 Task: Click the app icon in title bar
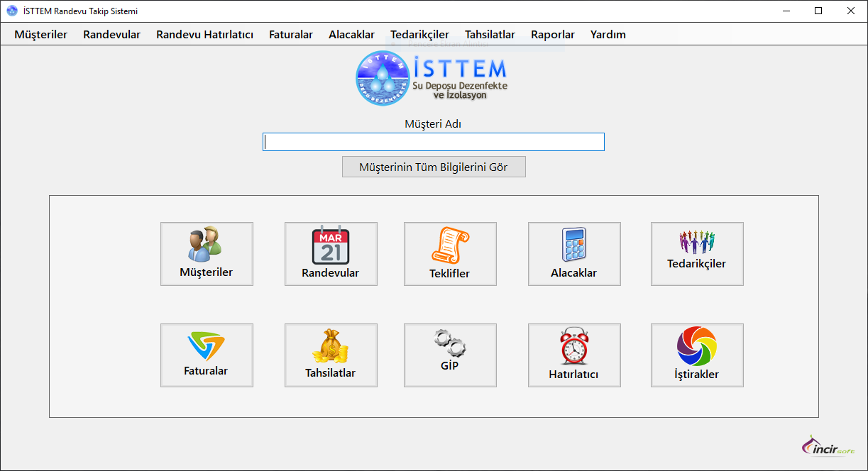coord(12,11)
